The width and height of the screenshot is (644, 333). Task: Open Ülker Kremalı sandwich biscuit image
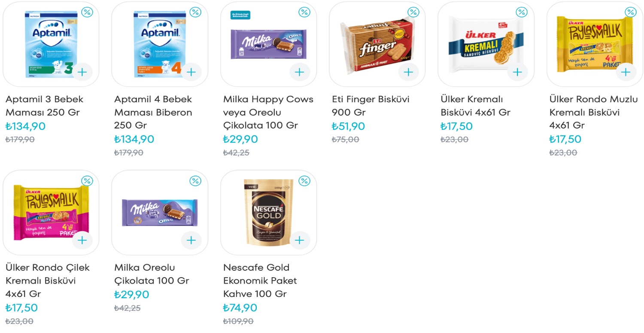[x=485, y=44]
